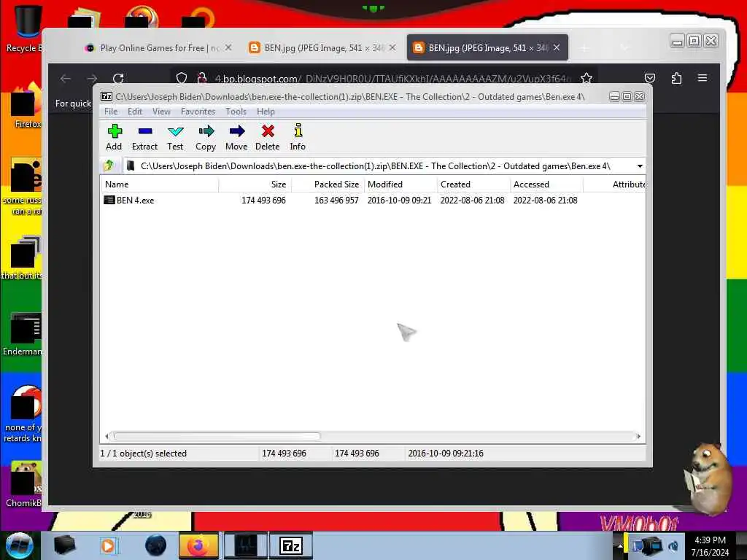Click the Copy toolbar icon
This screenshot has width=747, height=560.
coord(206,138)
